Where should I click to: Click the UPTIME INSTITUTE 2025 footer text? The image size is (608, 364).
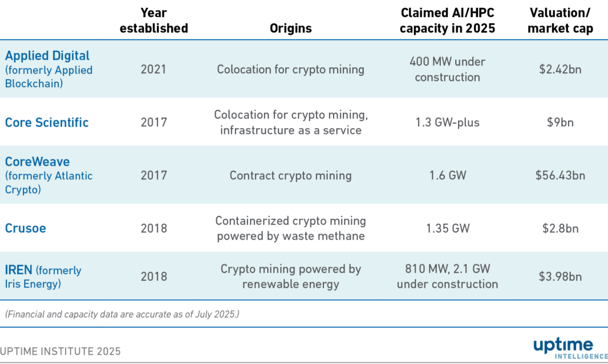pyautogui.click(x=60, y=352)
